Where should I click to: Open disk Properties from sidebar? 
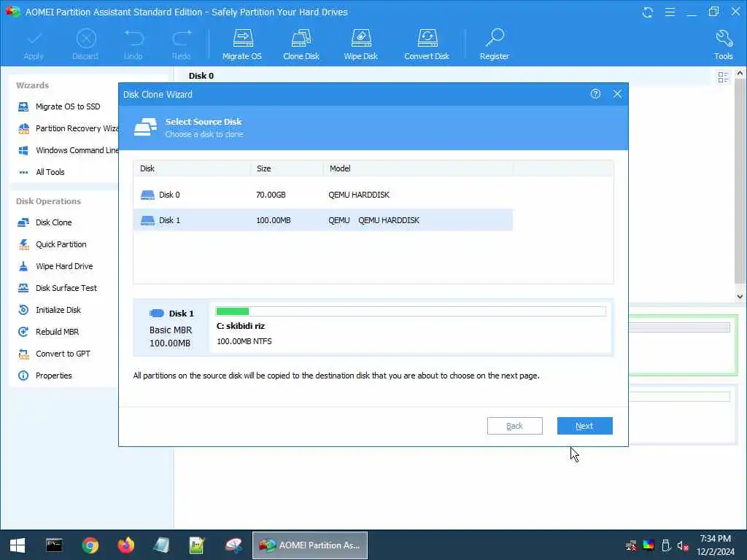(x=44, y=376)
